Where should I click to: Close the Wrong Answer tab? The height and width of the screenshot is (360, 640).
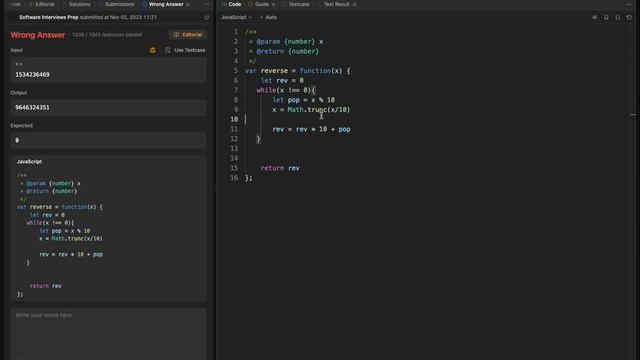point(188,4)
